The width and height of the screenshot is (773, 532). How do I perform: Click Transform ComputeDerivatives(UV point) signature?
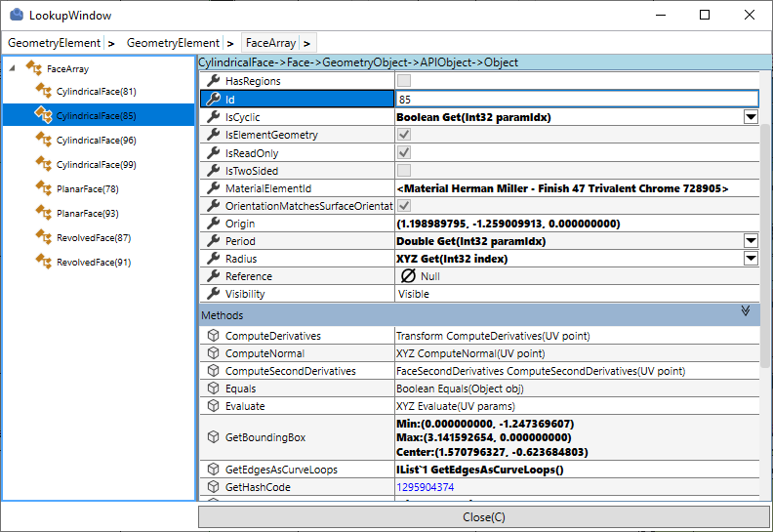493,336
